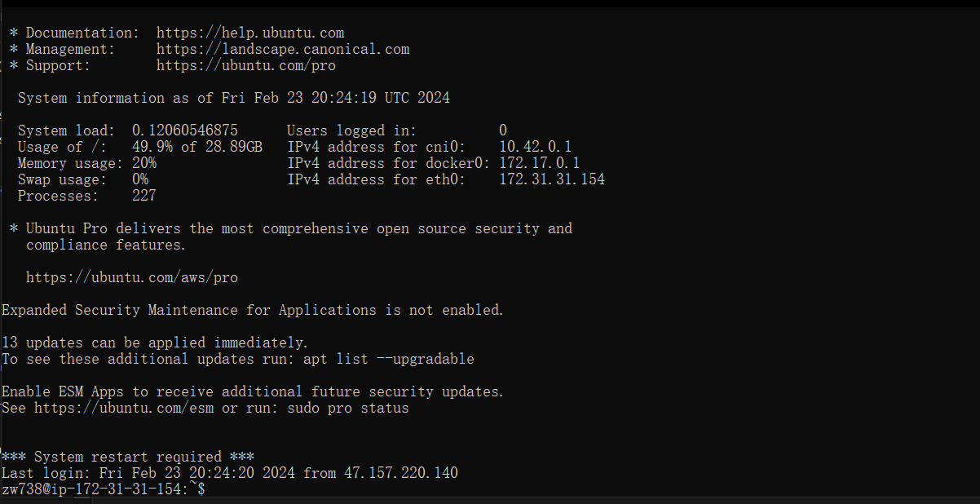Click the Swap usage 0% value
980x504 pixels.
(140, 179)
